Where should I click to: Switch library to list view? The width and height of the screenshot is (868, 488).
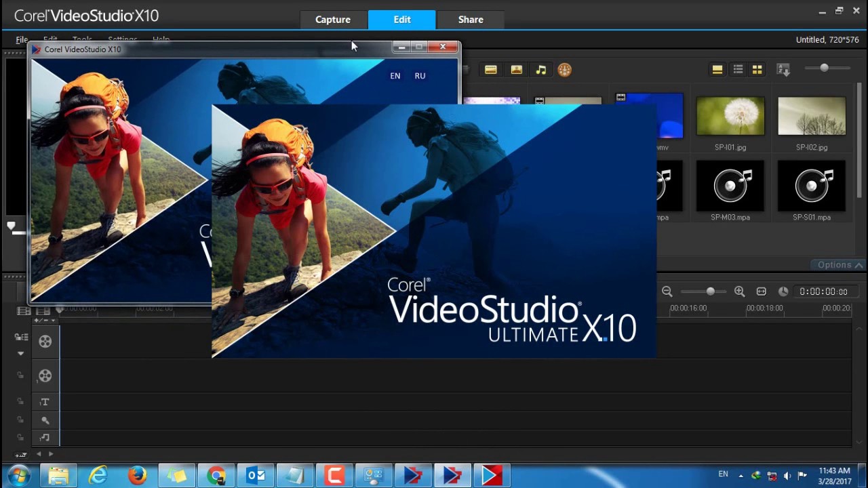[738, 69]
